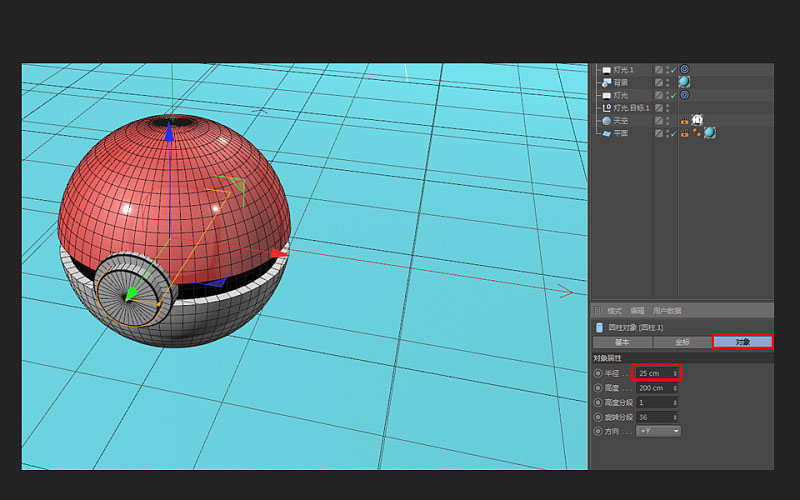The image size is (800, 500).
Task: Click the 灯光.1 light object icon
Action: pyautogui.click(x=606, y=70)
